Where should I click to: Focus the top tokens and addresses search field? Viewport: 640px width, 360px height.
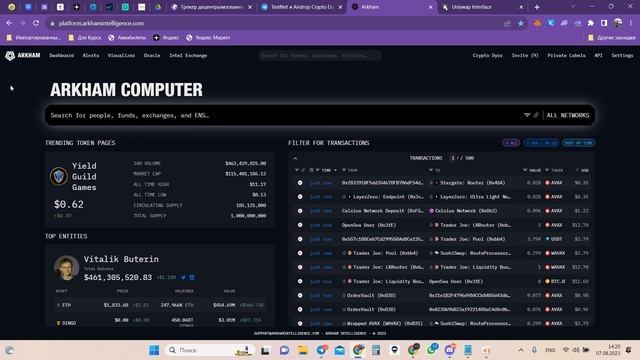pos(320,55)
